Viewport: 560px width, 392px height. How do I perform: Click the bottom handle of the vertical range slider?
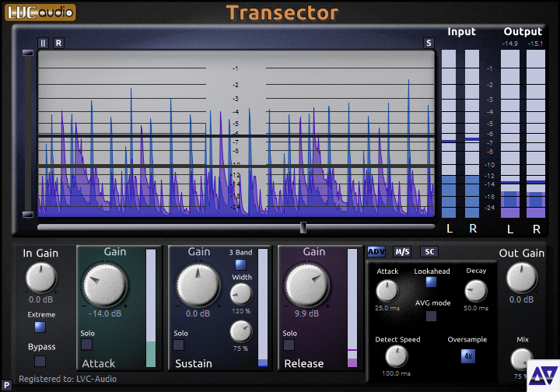click(28, 214)
